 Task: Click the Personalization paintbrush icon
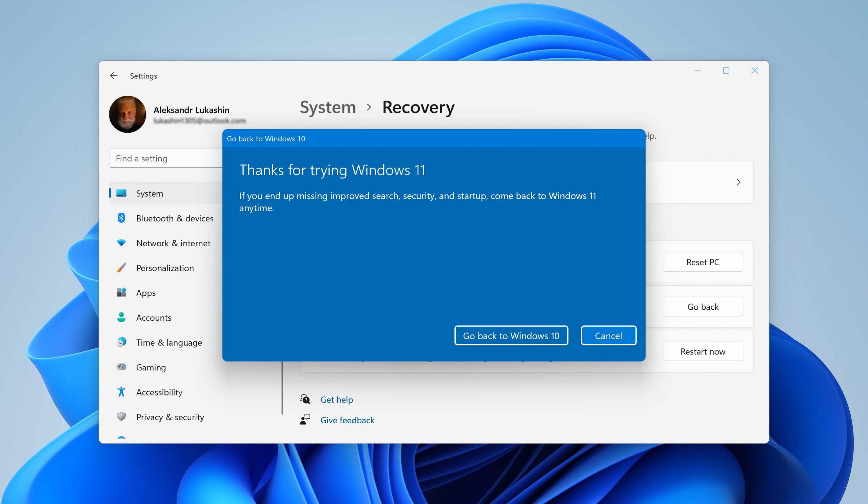coord(121,267)
